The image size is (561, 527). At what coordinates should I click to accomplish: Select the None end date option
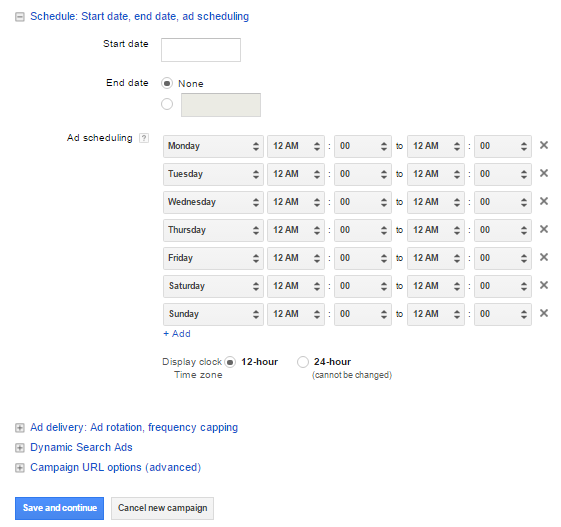[167, 83]
